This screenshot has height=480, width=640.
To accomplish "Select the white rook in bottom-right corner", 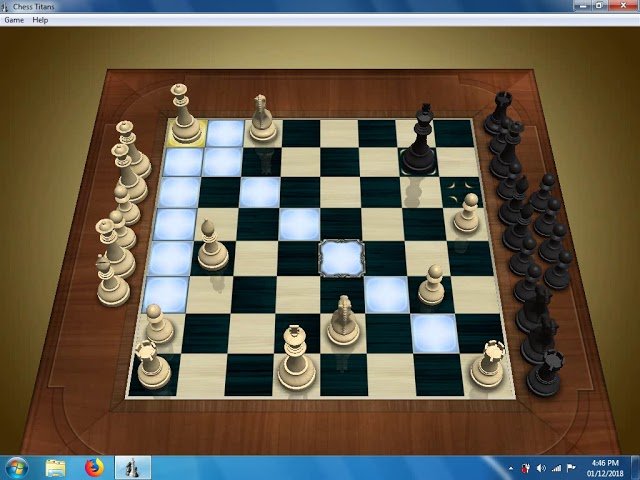I will coord(489,363).
